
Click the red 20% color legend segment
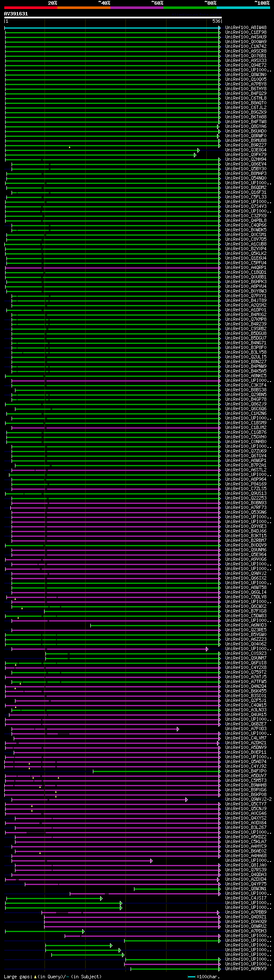[31, 8]
